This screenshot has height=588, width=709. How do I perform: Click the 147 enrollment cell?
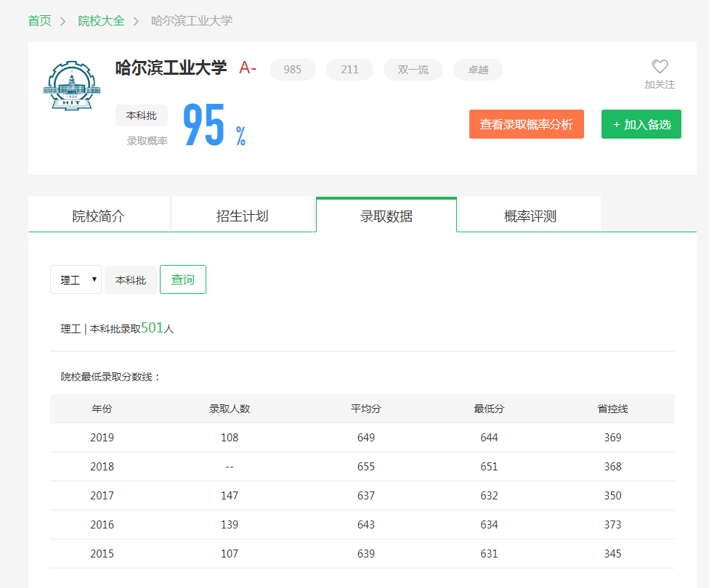230,495
